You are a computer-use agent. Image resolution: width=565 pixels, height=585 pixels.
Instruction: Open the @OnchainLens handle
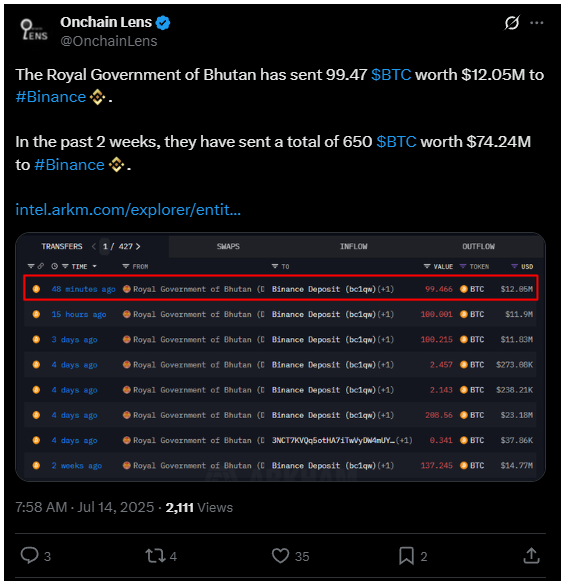point(109,41)
